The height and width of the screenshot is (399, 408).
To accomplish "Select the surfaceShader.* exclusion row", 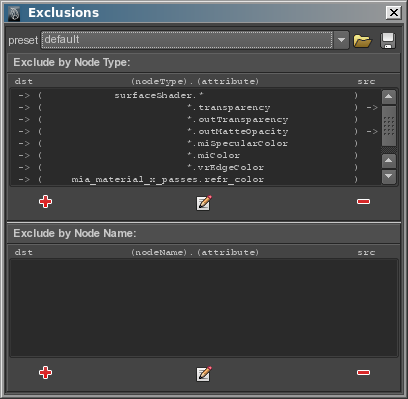I will (196, 96).
